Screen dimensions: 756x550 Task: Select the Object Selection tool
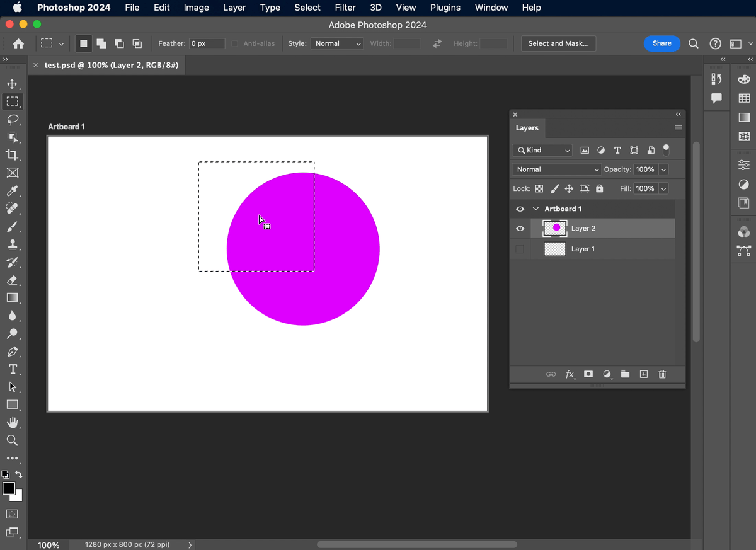pos(13,137)
